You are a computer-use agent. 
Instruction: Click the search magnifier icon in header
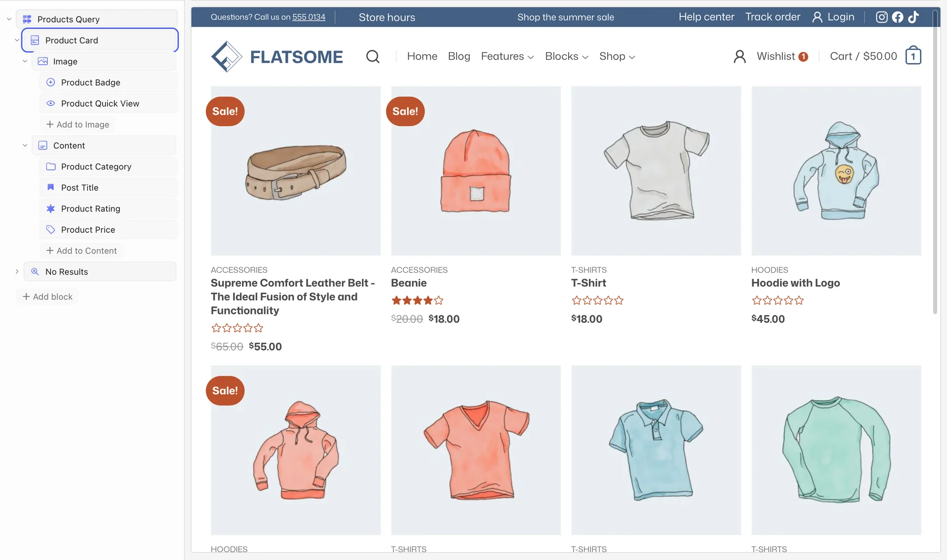pos(372,56)
